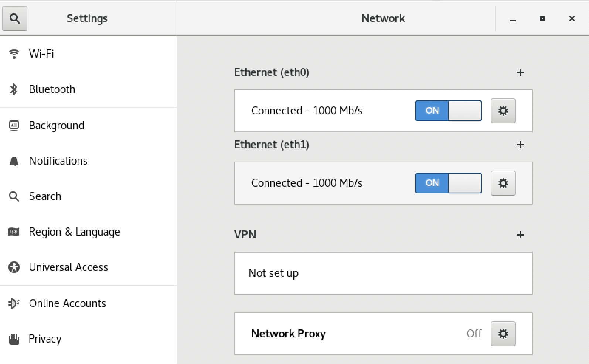Turn off the eth0 Ethernet switch
This screenshot has height=364, width=589.
coord(449,111)
